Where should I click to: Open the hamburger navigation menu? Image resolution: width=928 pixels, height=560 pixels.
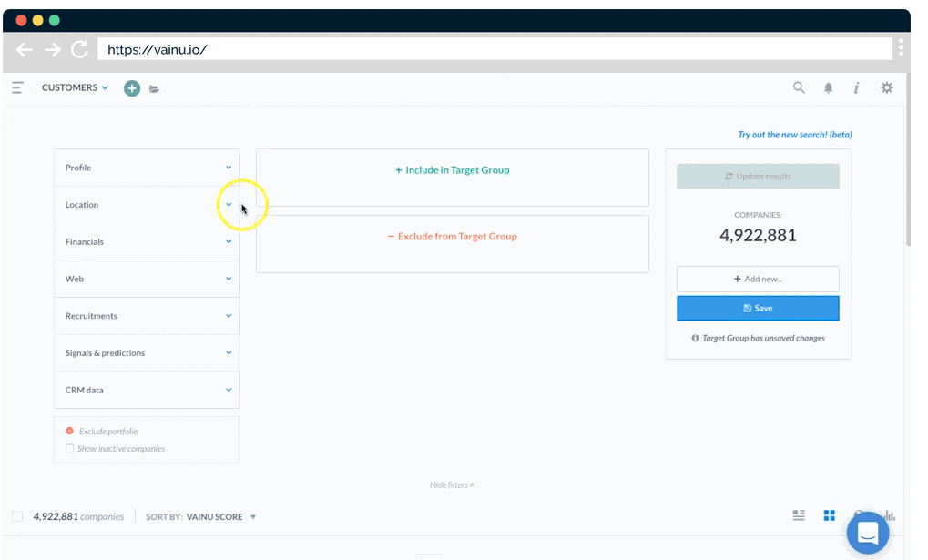point(17,87)
